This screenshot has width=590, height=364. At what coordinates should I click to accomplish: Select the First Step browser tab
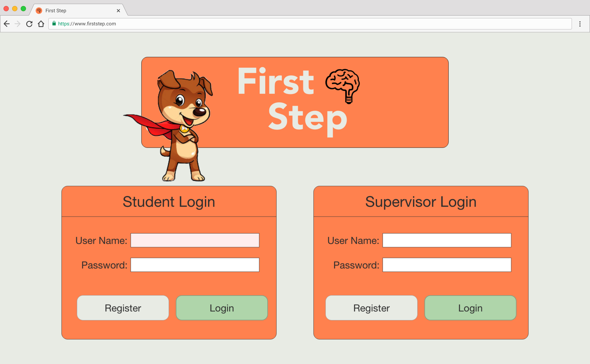72,10
